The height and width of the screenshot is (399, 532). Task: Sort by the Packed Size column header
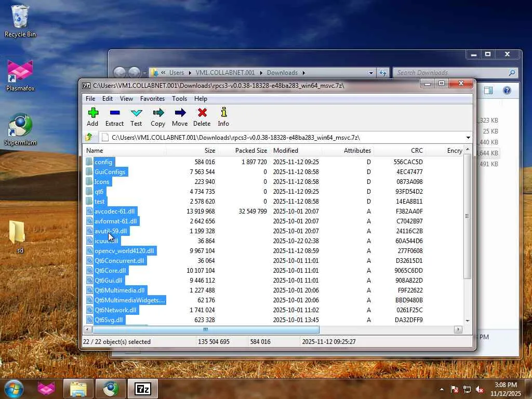[x=244, y=150]
